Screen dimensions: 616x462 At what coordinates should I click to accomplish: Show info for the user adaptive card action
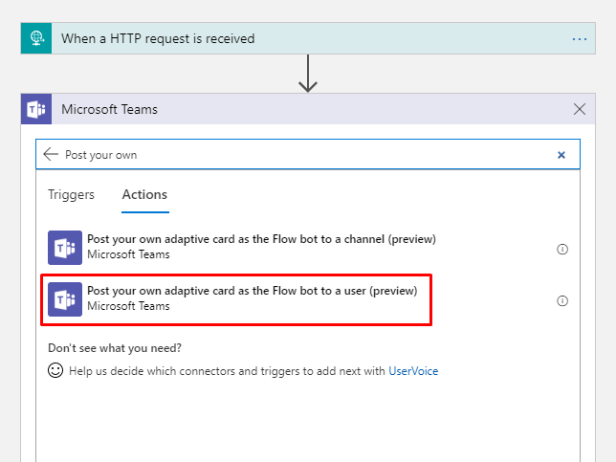coord(562,300)
